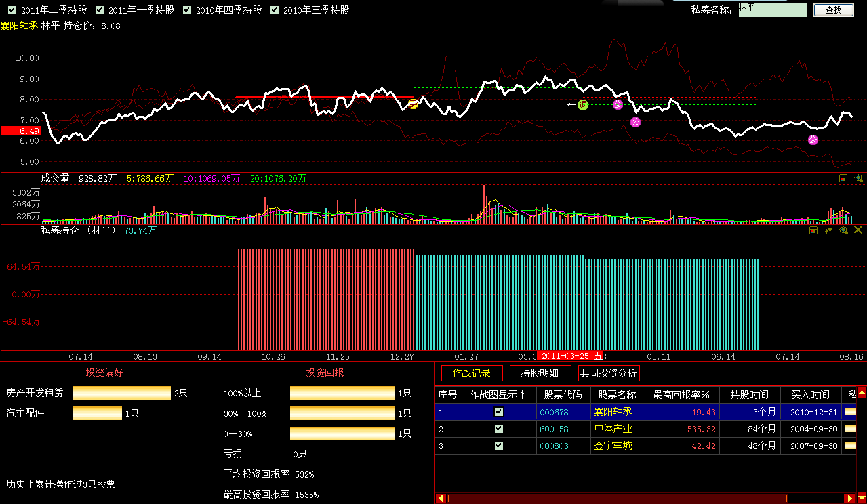This screenshot has width=867, height=504.
Task: Sort by 作战图显示 column header
Action: tap(498, 395)
